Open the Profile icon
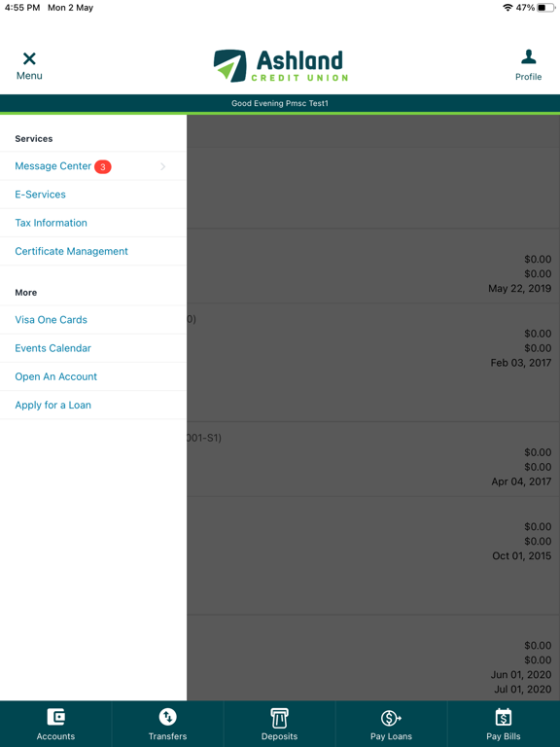The width and height of the screenshot is (560, 747). (528, 56)
